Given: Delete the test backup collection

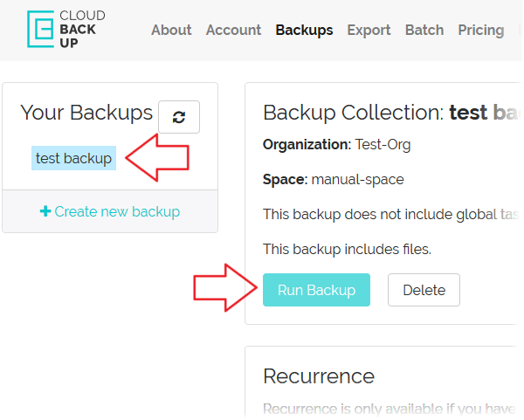Looking at the screenshot, I should [424, 290].
